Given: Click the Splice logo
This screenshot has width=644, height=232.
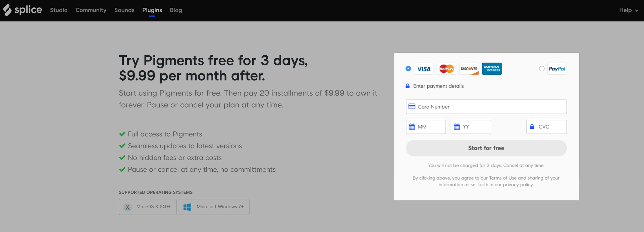Looking at the screenshot, I should tap(22, 10).
